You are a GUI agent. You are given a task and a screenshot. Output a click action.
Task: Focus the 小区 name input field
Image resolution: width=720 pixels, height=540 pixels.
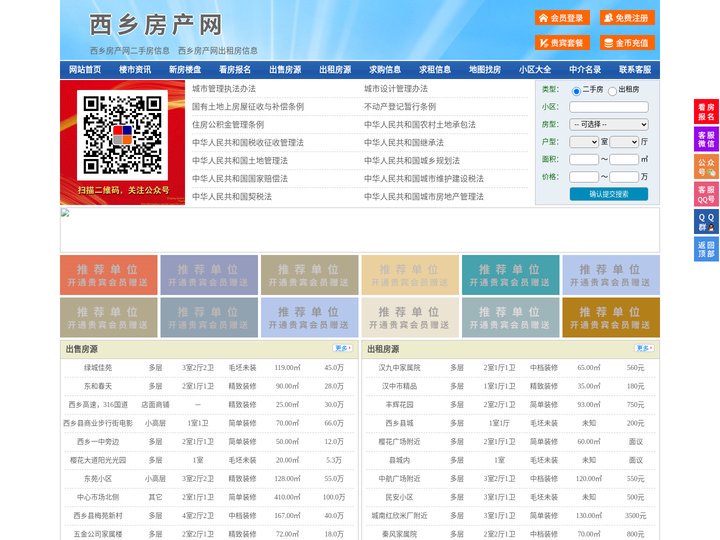(x=609, y=107)
